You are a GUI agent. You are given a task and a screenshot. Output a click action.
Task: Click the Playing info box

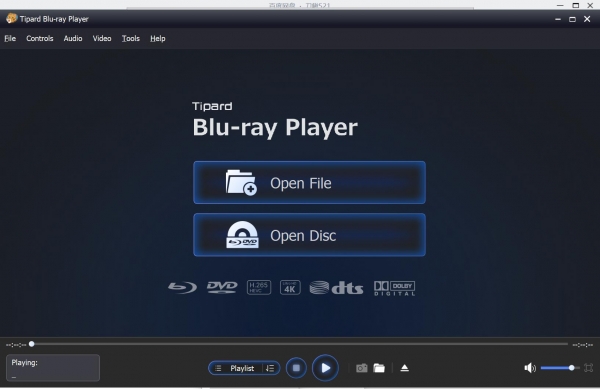tap(53, 368)
